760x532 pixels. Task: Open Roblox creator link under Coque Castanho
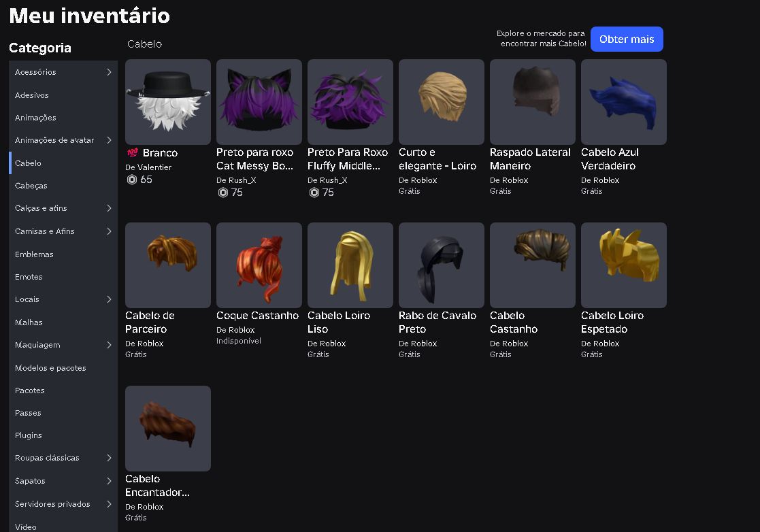tap(242, 330)
